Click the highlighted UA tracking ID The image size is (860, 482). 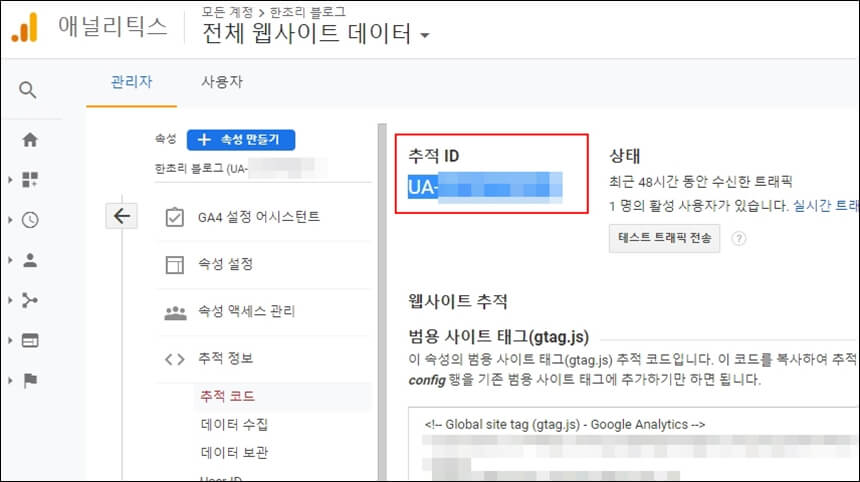(485, 188)
